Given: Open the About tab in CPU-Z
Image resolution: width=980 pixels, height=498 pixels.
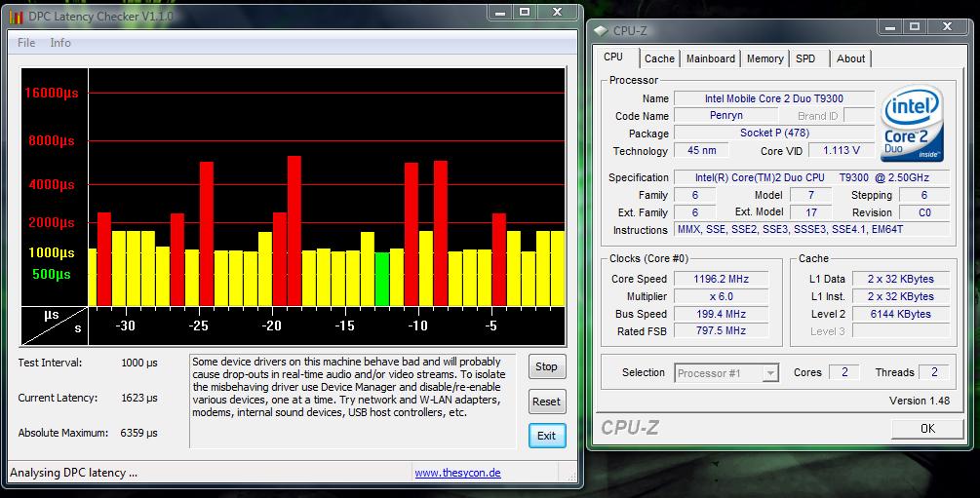Looking at the screenshot, I should [x=850, y=58].
